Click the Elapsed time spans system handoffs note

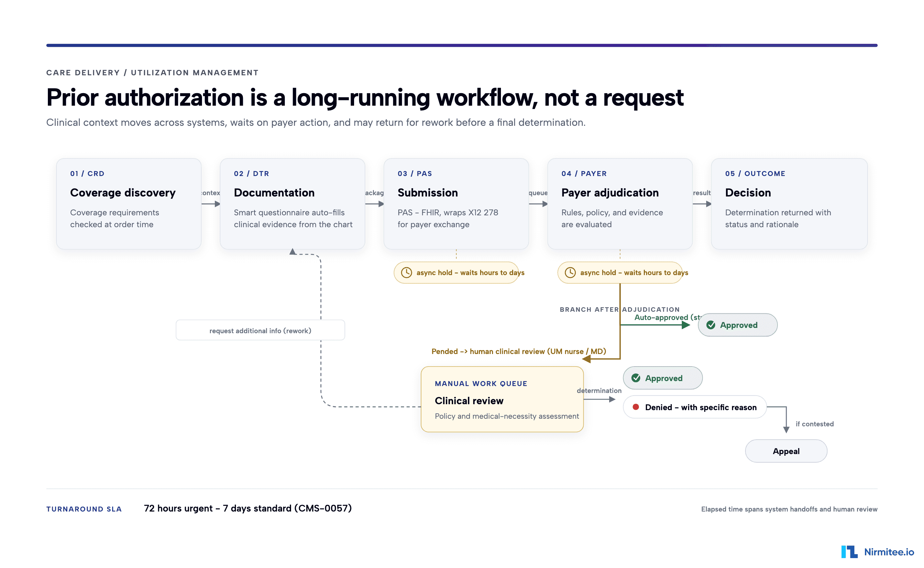point(789,509)
